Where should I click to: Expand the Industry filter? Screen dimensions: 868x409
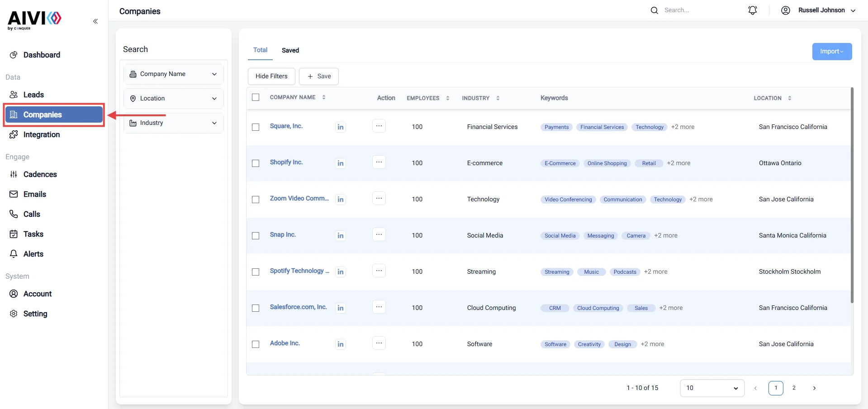click(174, 123)
